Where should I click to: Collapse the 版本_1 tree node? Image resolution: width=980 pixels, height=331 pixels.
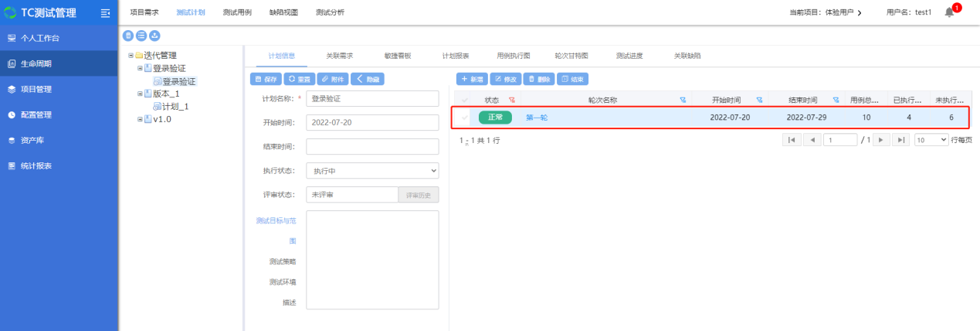click(x=140, y=94)
